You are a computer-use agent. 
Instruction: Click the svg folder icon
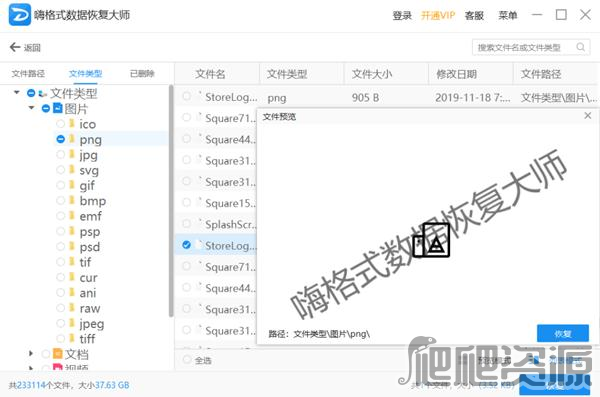tap(71, 169)
